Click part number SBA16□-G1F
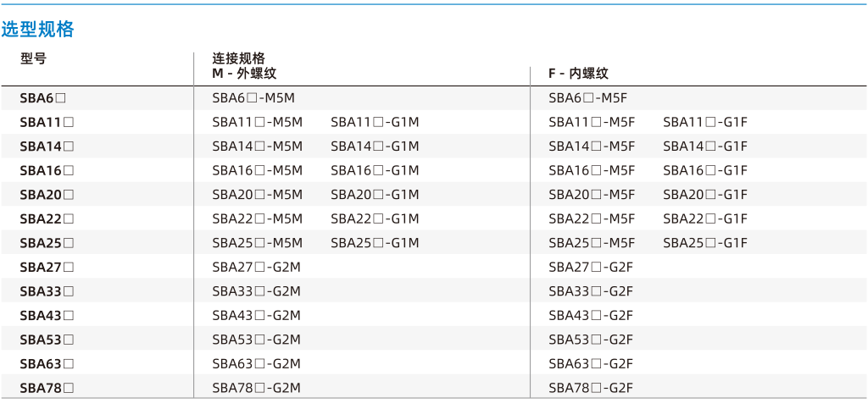868x409 pixels. coord(705,171)
